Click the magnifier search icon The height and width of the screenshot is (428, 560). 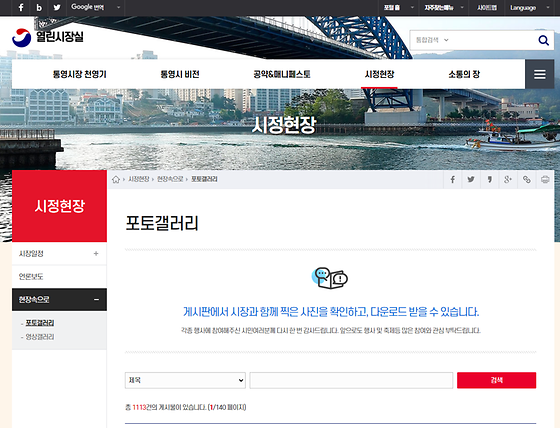(x=543, y=40)
